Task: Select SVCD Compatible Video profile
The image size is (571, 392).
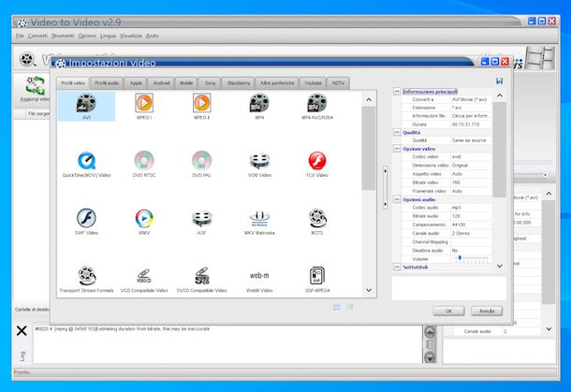Action: (202, 279)
